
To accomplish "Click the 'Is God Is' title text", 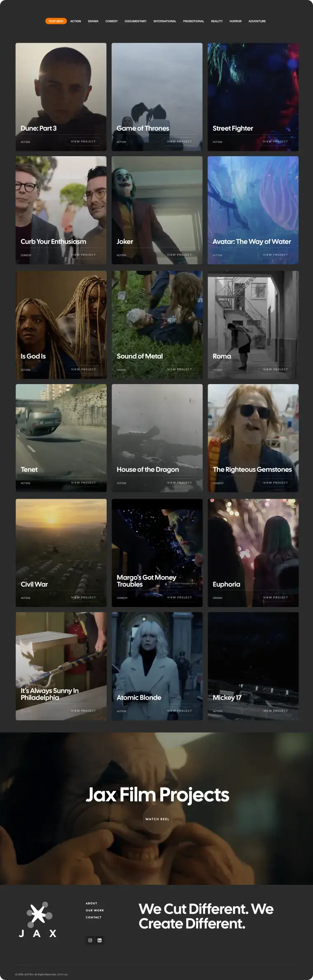I will tap(33, 356).
